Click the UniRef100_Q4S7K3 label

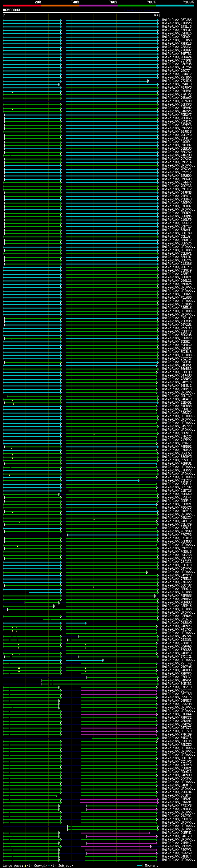(177, 426)
